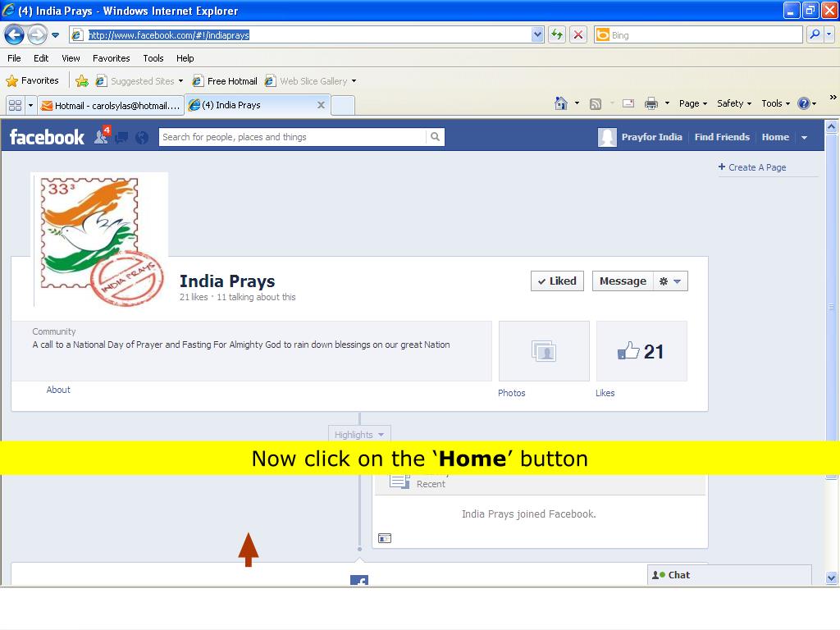Image resolution: width=840 pixels, height=630 pixels.
Task: Click the Recent post type icon
Action: (x=399, y=481)
